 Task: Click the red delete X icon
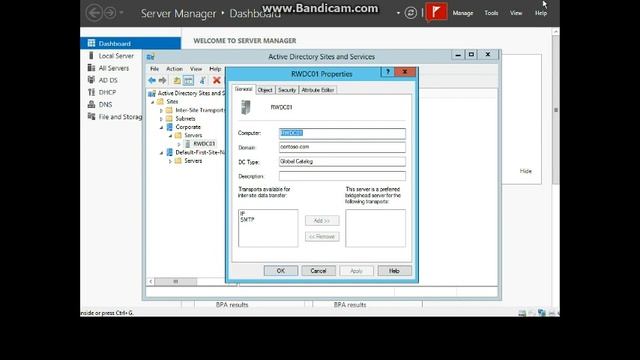217,80
